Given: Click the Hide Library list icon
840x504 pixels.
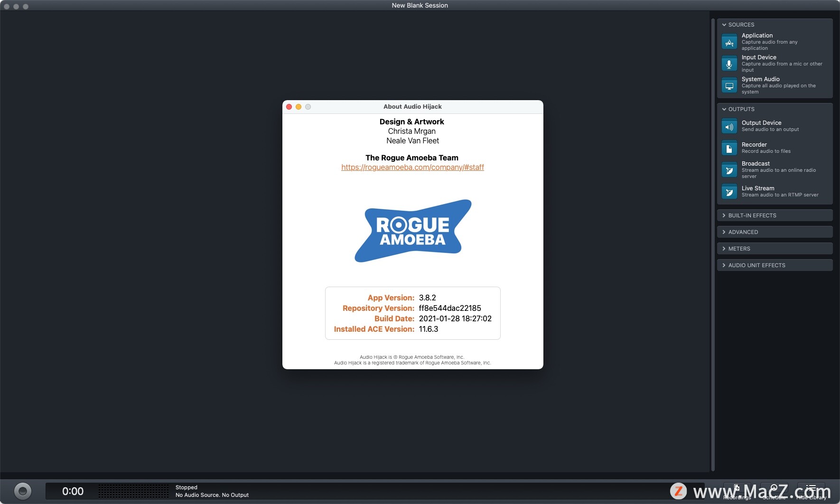Looking at the screenshot, I should (811, 488).
